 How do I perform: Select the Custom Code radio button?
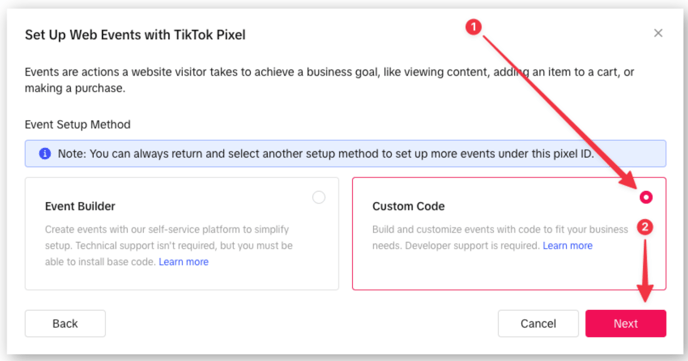[645, 197]
